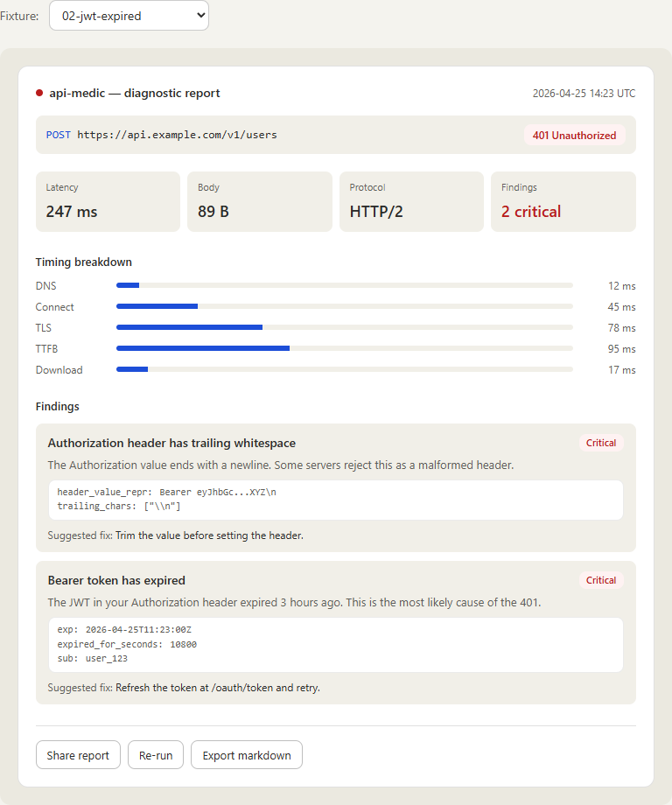Click the TTFB timing bar
The height and width of the screenshot is (805, 672).
[x=345, y=348]
